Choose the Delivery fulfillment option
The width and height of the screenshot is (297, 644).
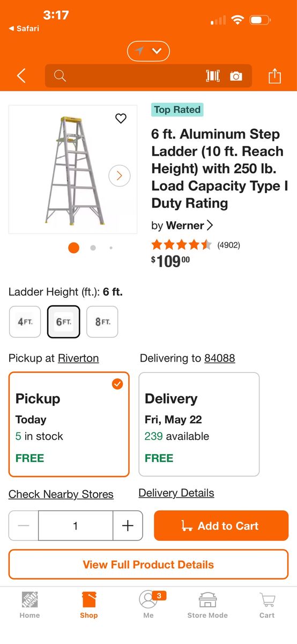[x=199, y=425]
